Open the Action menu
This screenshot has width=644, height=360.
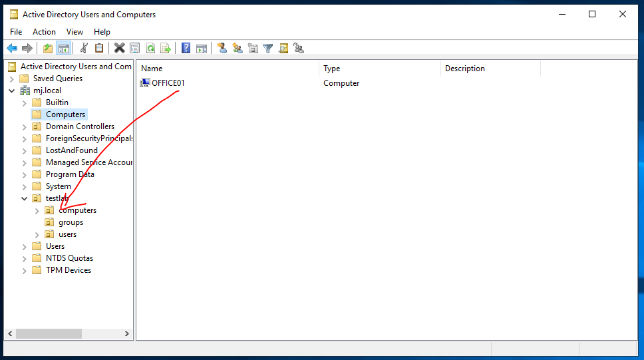point(44,32)
